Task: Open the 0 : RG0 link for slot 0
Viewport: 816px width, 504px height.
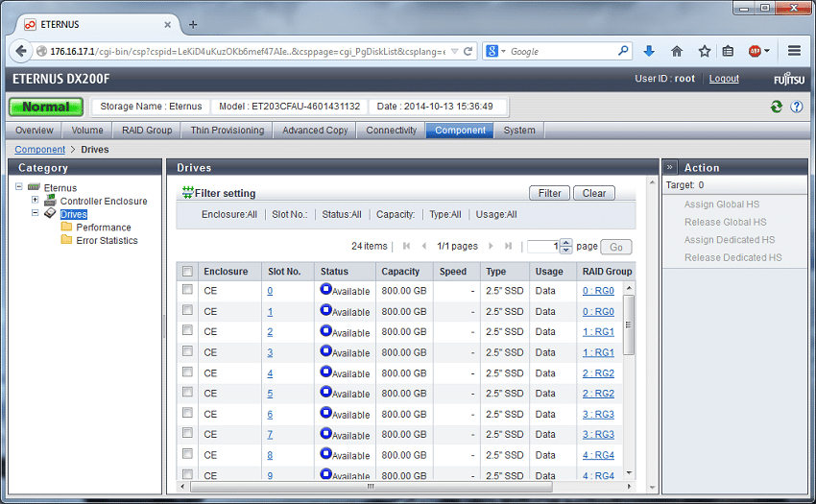Action: 598,291
